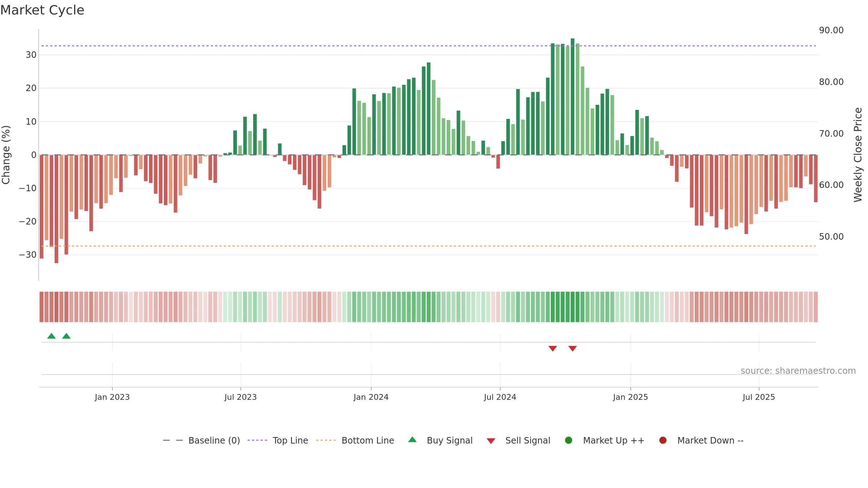Screen dimensions: 868x488
Task: Click the tallest green bar above the top line
Action: click(573, 97)
